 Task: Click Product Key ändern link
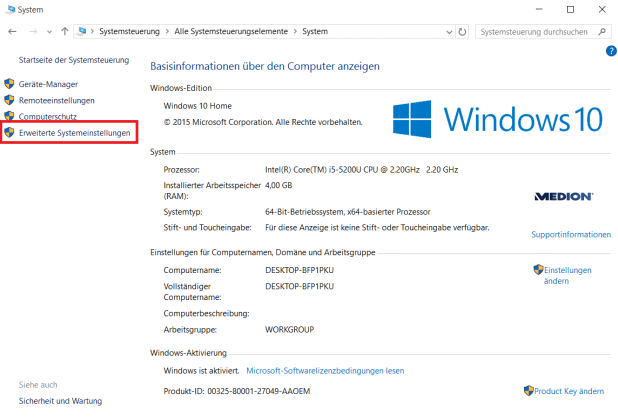[x=569, y=391]
